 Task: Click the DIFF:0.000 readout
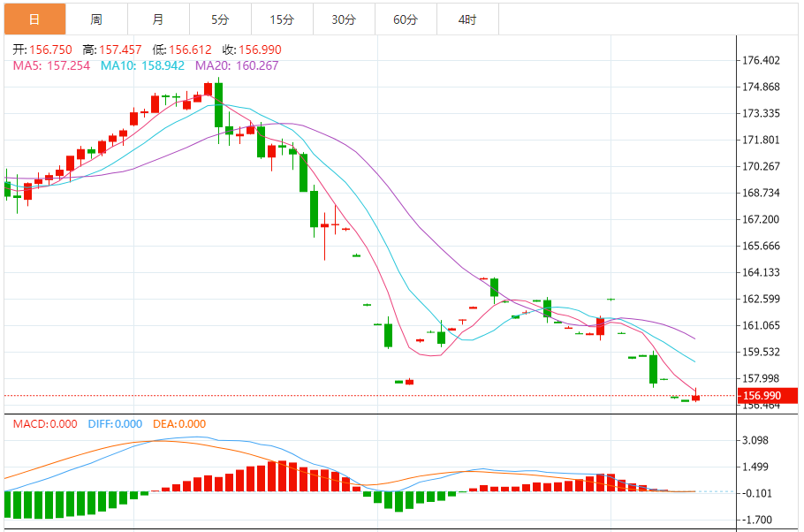click(x=115, y=424)
